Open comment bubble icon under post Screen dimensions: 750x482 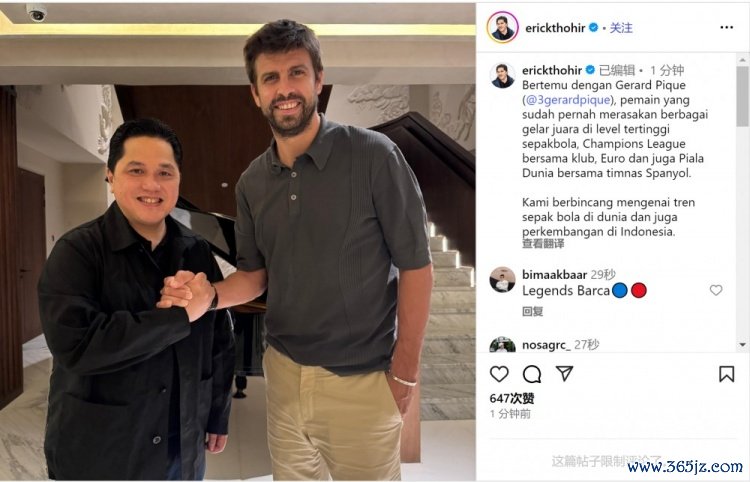532,374
